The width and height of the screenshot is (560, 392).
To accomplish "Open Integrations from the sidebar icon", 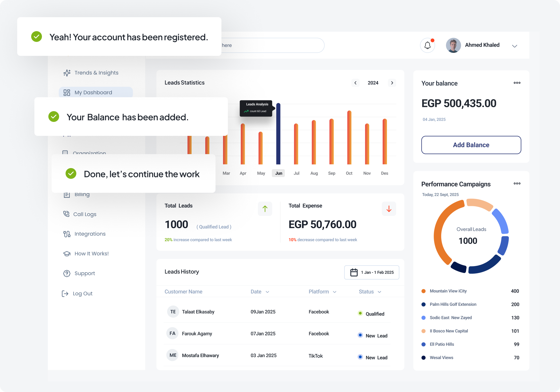I will pyautogui.click(x=67, y=234).
